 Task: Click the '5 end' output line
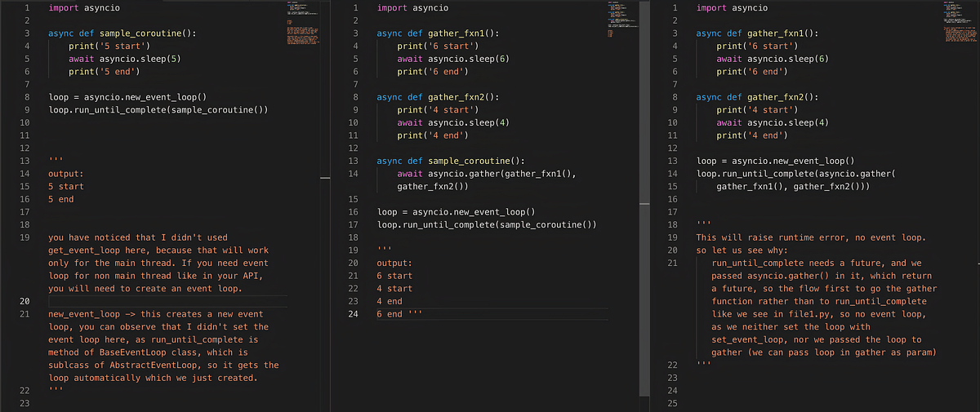61,199
